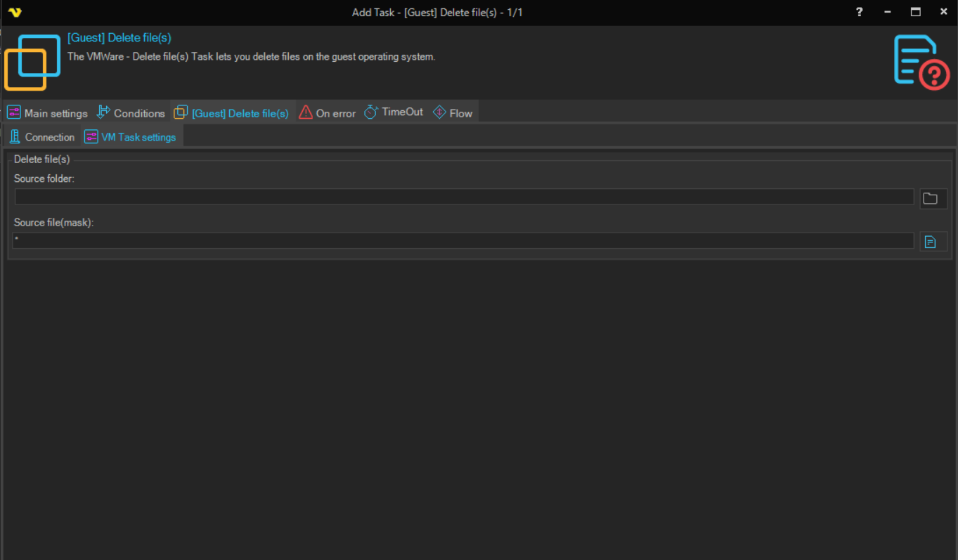
Task: Click the blue [Guest] Delete file(s) header title
Action: [x=119, y=38]
